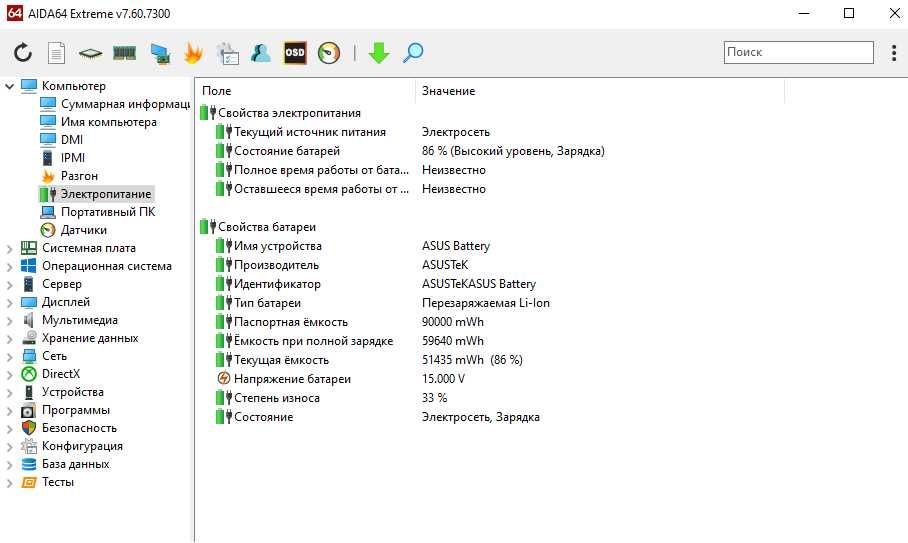Click value Электросеть, Зарядка
This screenshot has height=543, width=908.
tap(481, 417)
